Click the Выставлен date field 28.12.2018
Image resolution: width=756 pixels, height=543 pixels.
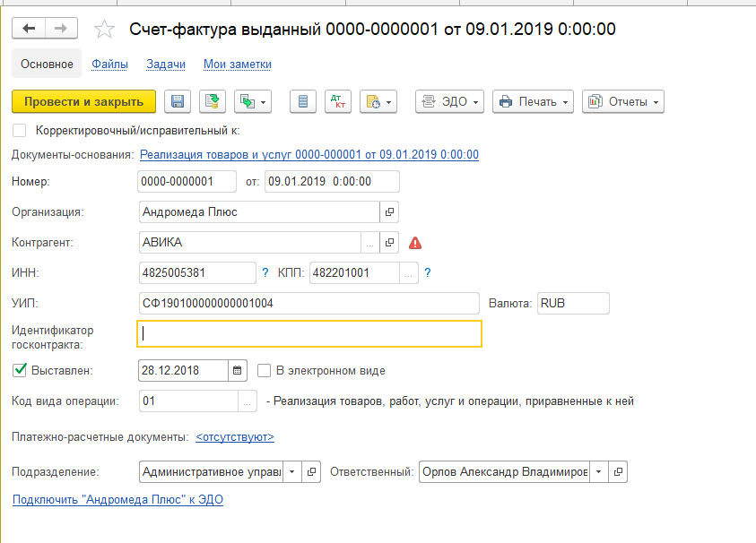(183, 370)
